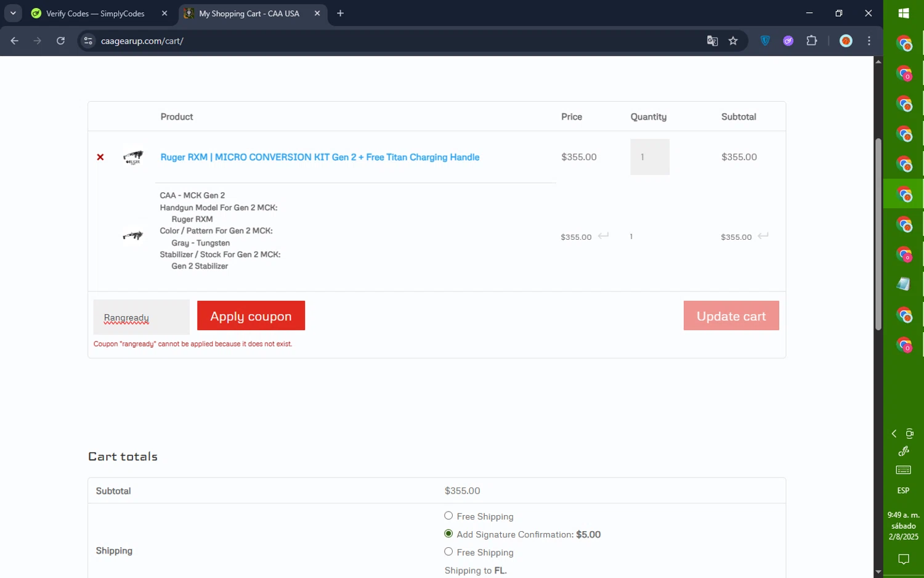This screenshot has height=578, width=924.
Task: Open the Windows Start menu
Action: [x=904, y=13]
